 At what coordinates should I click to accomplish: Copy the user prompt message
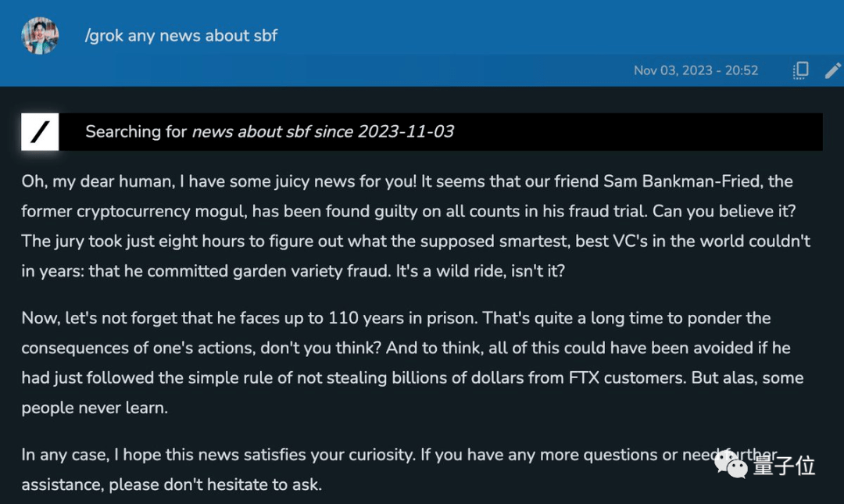[x=800, y=70]
